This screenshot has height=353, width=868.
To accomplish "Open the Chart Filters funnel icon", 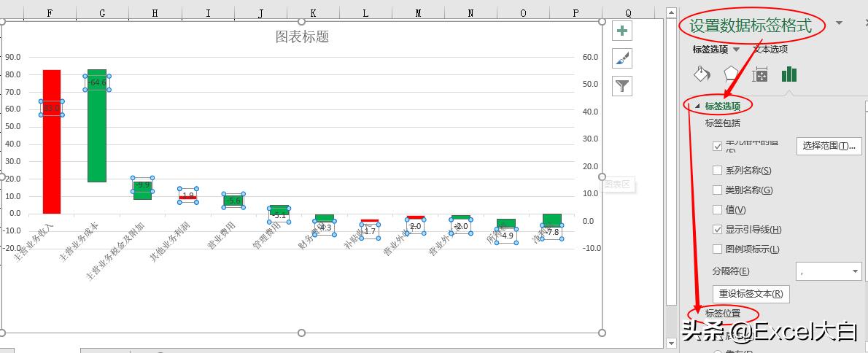I will [x=622, y=86].
